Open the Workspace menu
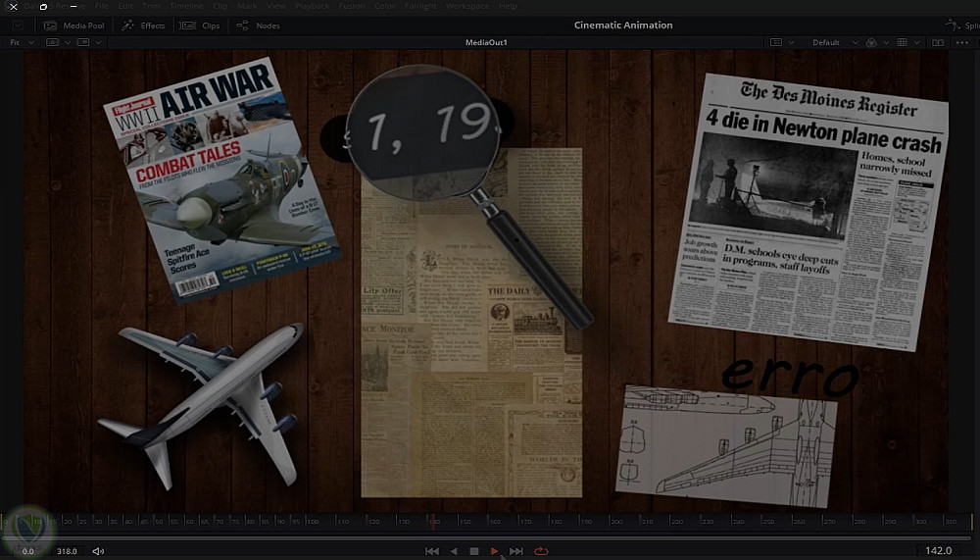 [467, 6]
